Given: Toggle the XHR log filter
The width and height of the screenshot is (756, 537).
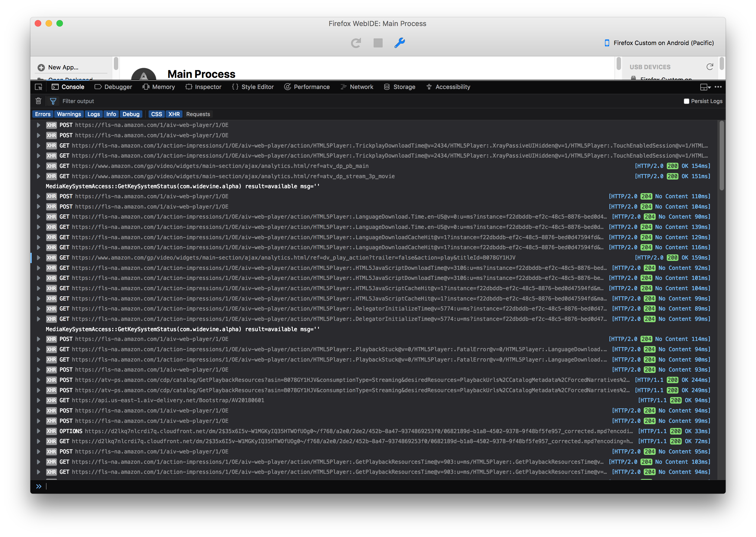Looking at the screenshot, I should (174, 114).
